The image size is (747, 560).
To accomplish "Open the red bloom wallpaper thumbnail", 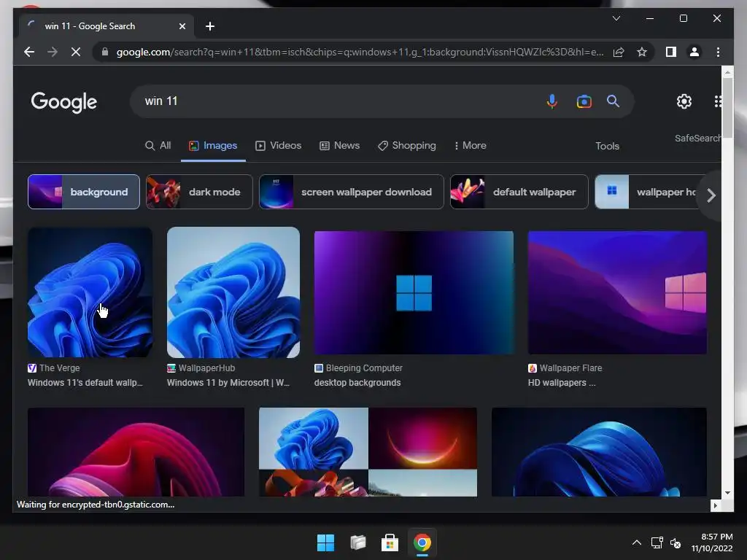I will [136, 452].
